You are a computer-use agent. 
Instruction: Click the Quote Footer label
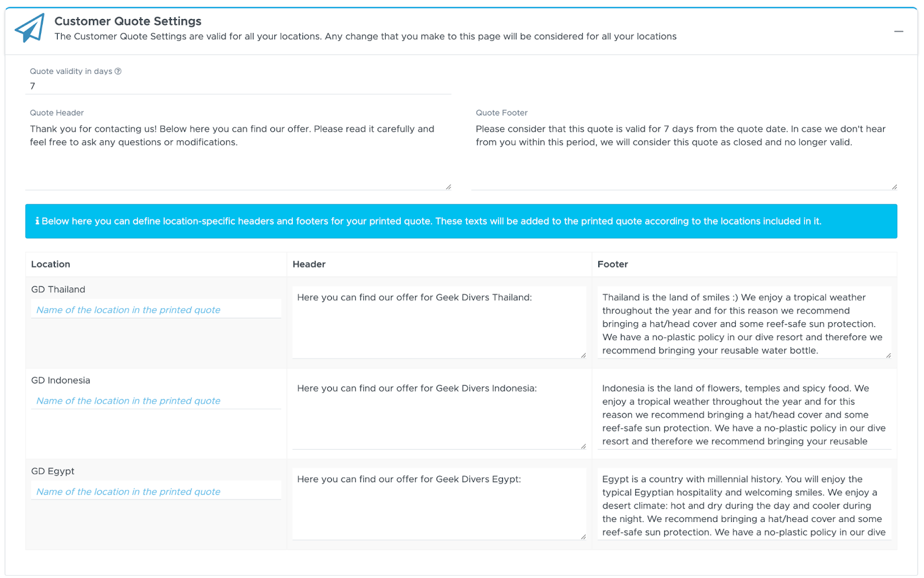[502, 113]
